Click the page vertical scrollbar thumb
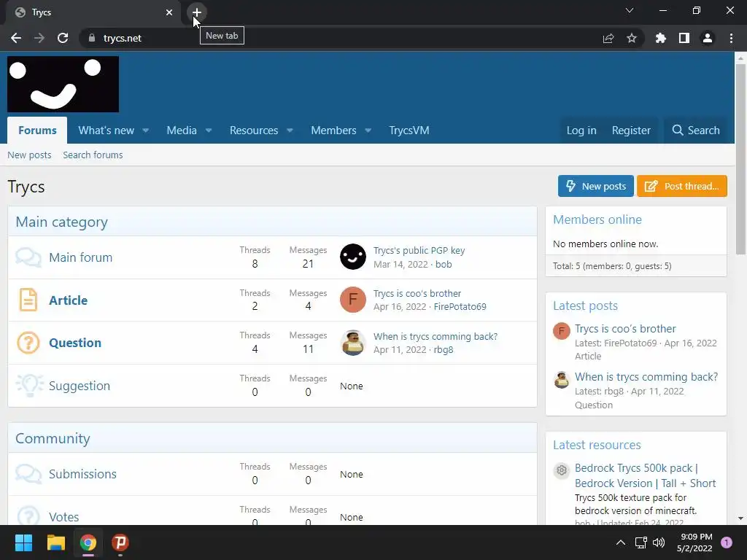Screen dimensions: 747x560 pyautogui.click(x=740, y=160)
